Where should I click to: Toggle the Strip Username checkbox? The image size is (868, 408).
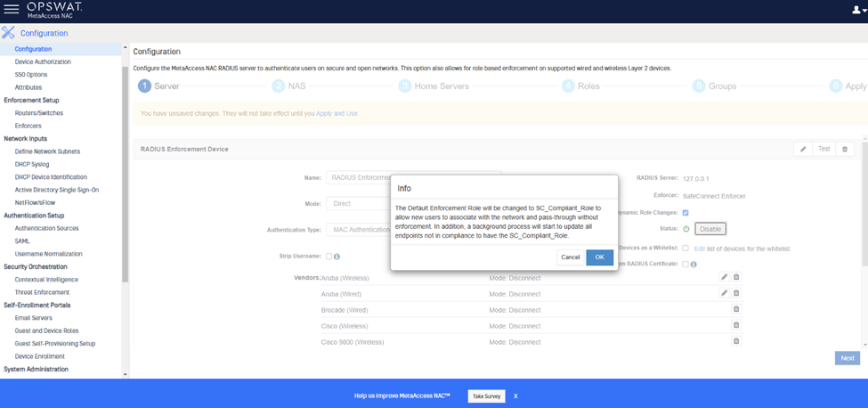329,257
